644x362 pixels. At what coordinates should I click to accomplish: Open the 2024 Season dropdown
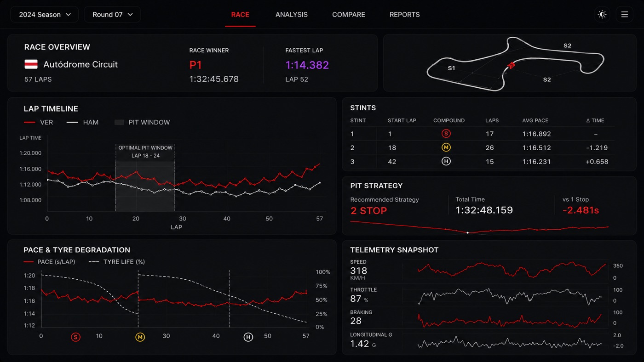(x=45, y=15)
